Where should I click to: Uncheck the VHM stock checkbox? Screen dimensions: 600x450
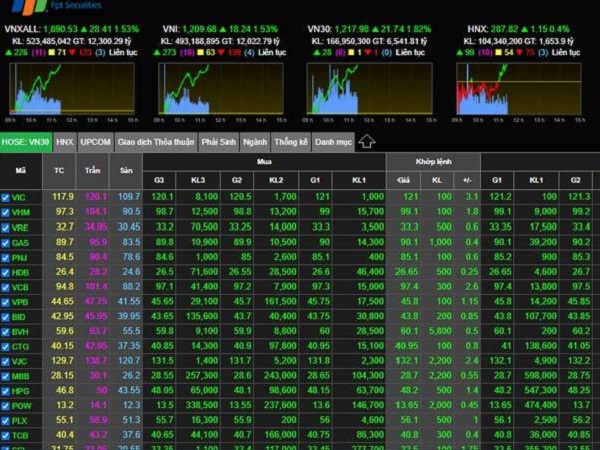point(5,212)
